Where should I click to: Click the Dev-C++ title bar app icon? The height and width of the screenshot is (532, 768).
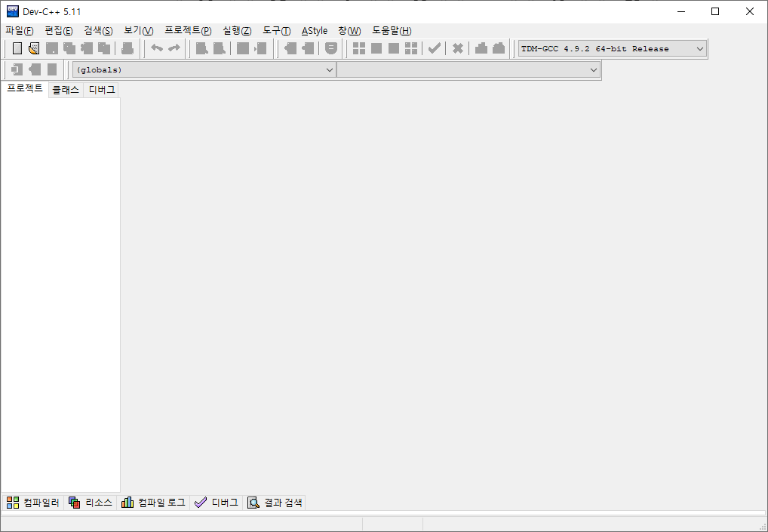[13, 11]
